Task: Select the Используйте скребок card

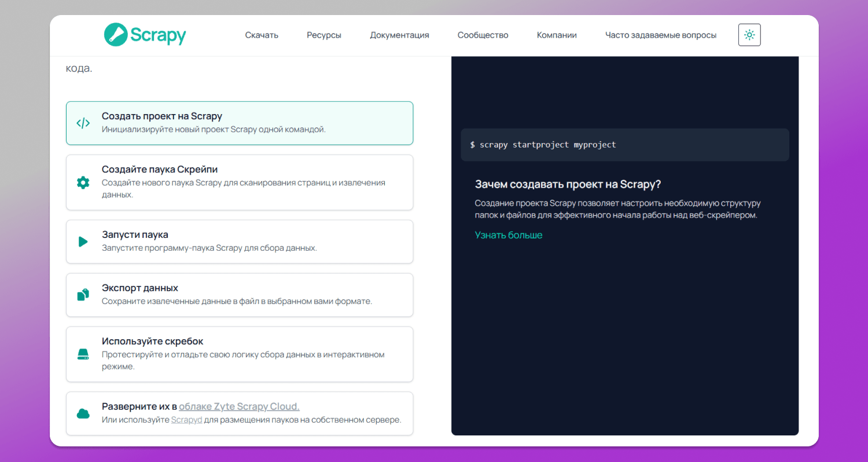Action: click(240, 354)
